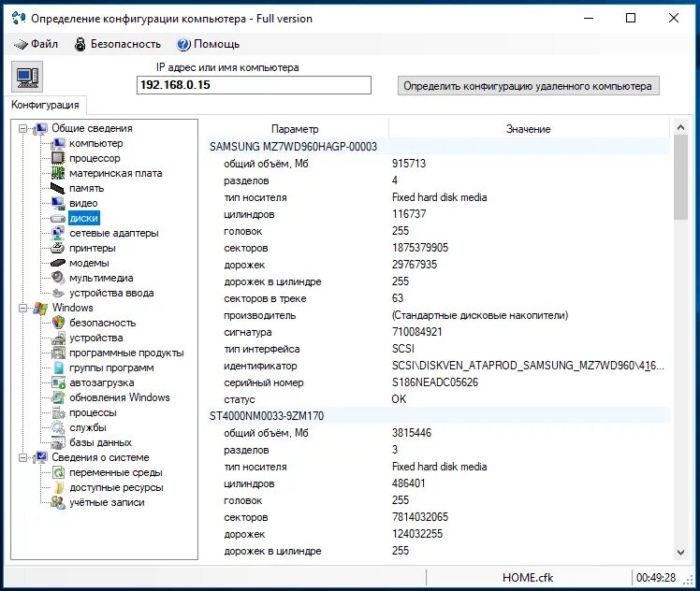
Task: Click the application title bar icon
Action: (x=19, y=19)
